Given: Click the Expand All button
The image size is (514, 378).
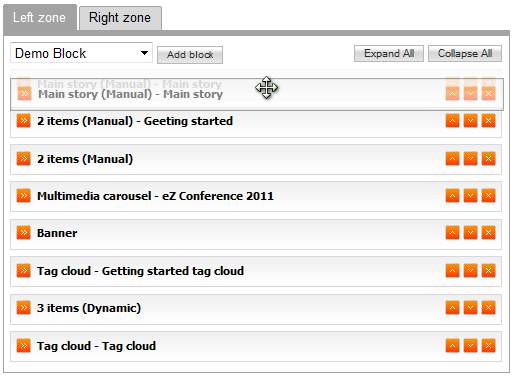Looking at the screenshot, I should pos(389,53).
